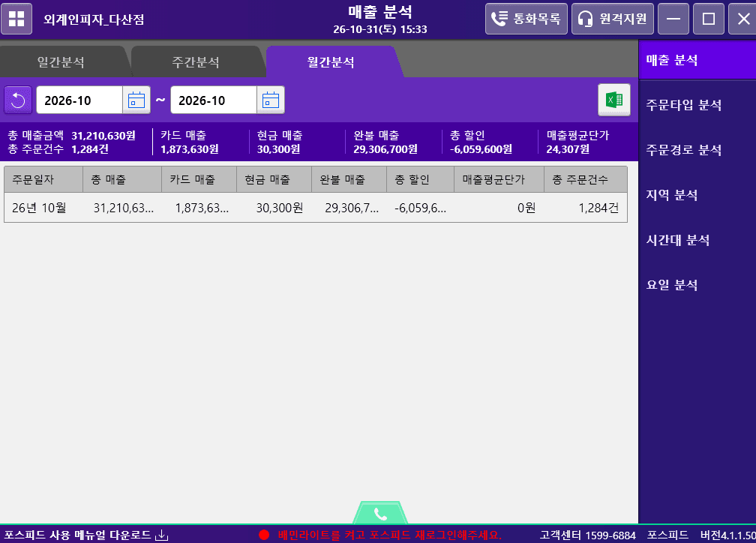The width and height of the screenshot is (756, 543).
Task: Click the start month field 2026-10
Action: click(x=79, y=100)
